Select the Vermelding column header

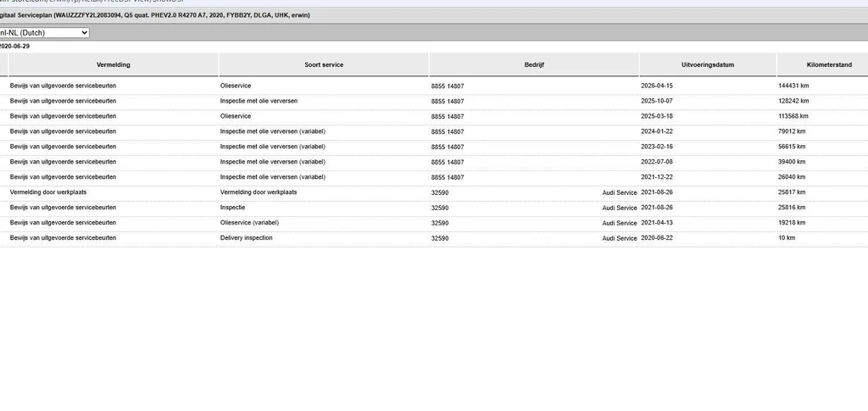(114, 64)
